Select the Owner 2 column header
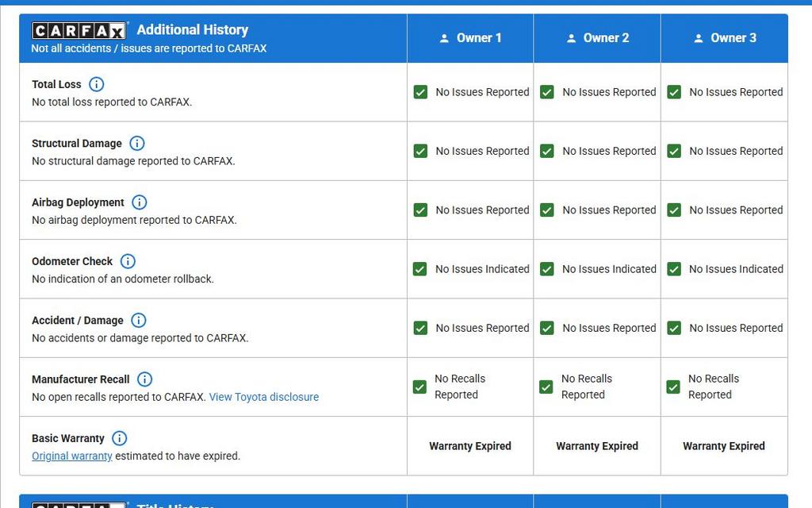The image size is (812, 508). (x=597, y=38)
